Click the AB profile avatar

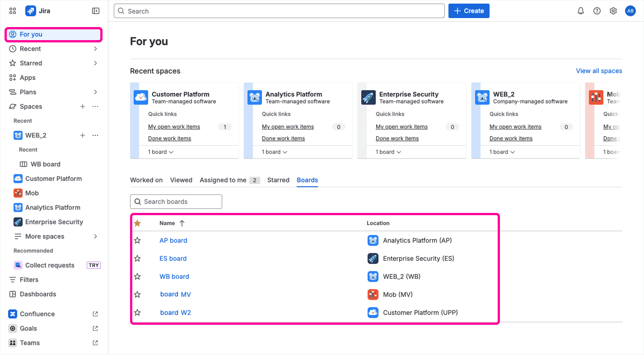pyautogui.click(x=630, y=11)
